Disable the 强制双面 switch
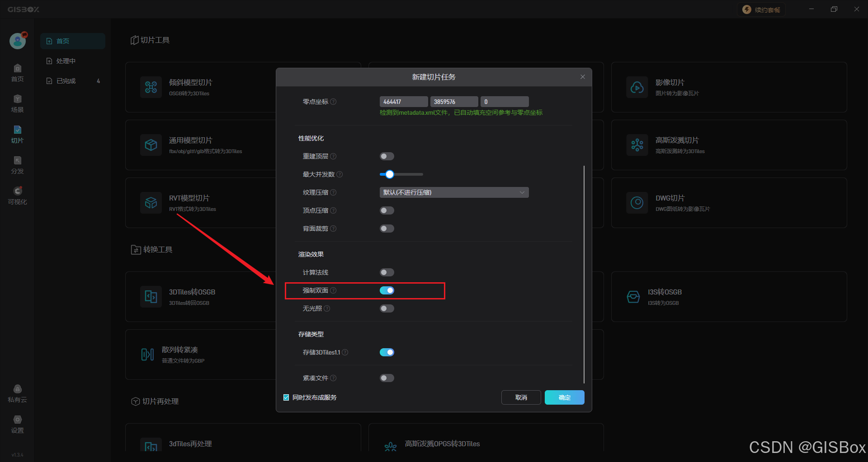The width and height of the screenshot is (868, 462). 387,290
